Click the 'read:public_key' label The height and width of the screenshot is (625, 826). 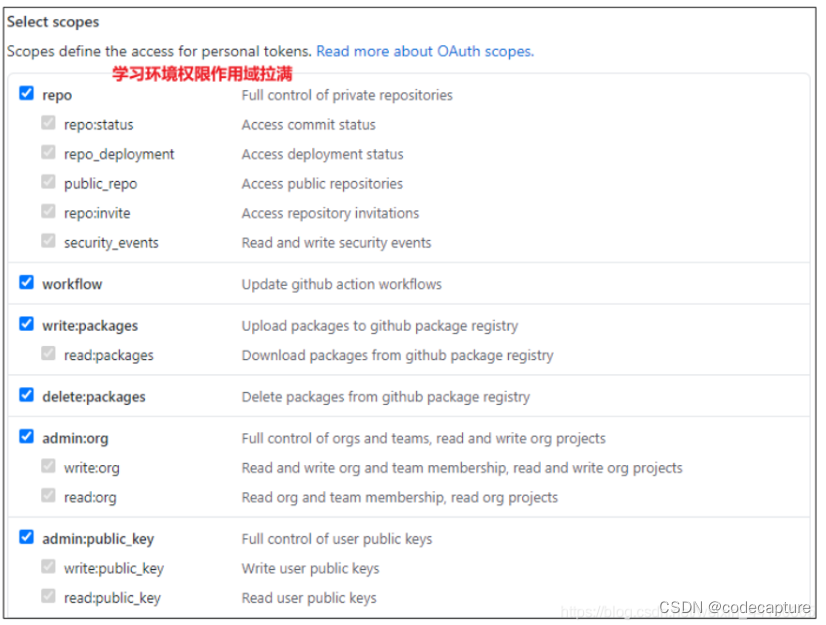pyautogui.click(x=112, y=598)
